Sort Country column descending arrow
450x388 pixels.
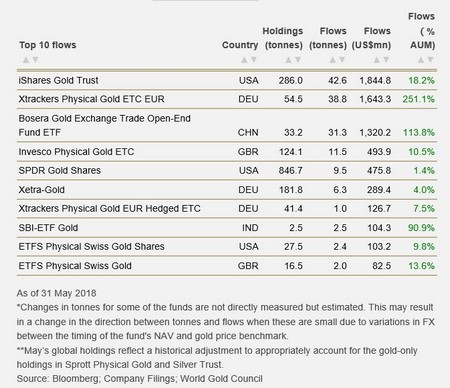[254, 60]
